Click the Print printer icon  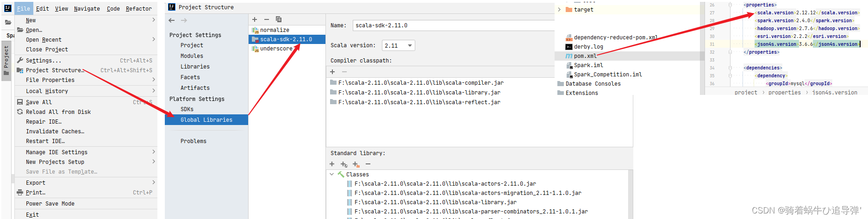20,192
